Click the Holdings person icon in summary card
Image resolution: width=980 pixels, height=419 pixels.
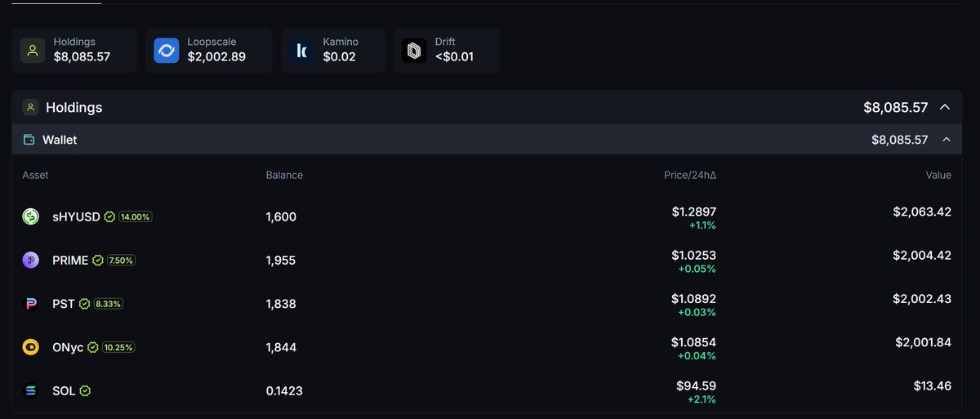33,51
